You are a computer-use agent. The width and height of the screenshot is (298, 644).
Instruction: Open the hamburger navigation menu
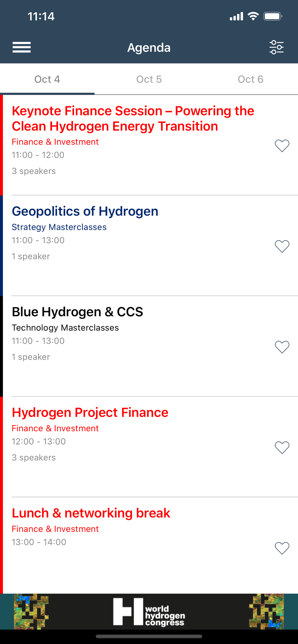[22, 47]
